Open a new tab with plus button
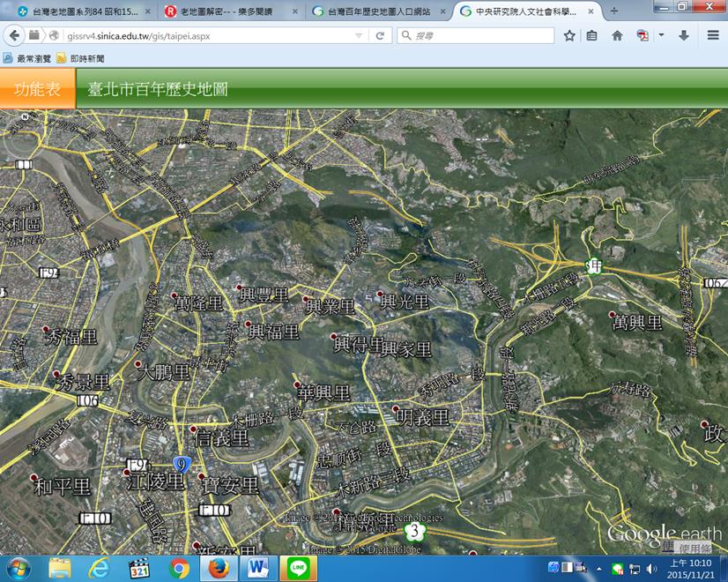 [x=613, y=11]
